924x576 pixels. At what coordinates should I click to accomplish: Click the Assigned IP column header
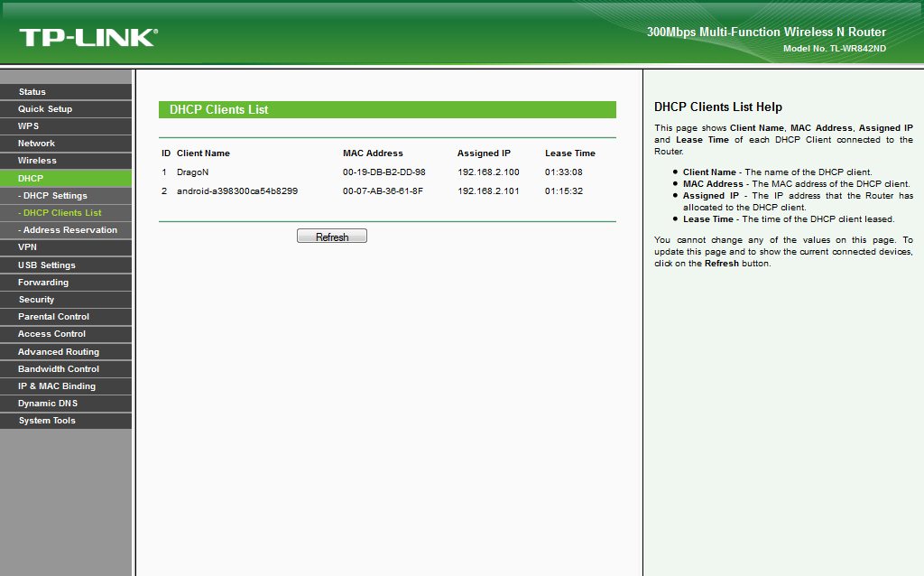484,153
